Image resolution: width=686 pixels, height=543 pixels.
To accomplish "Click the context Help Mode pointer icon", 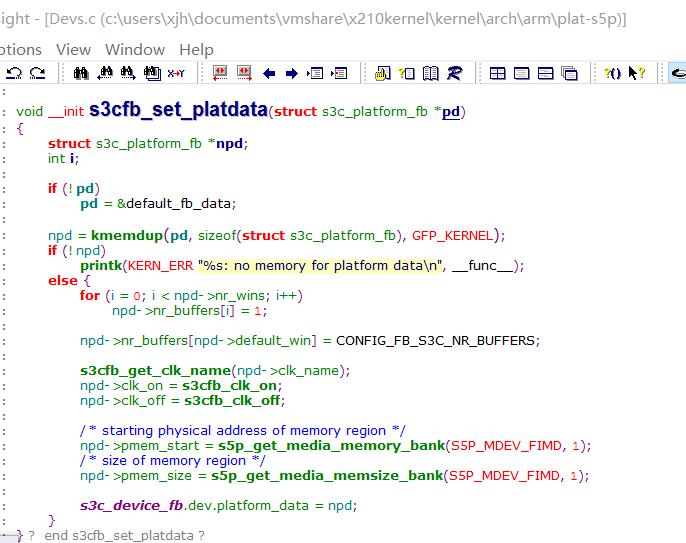I will pyautogui.click(x=637, y=73).
